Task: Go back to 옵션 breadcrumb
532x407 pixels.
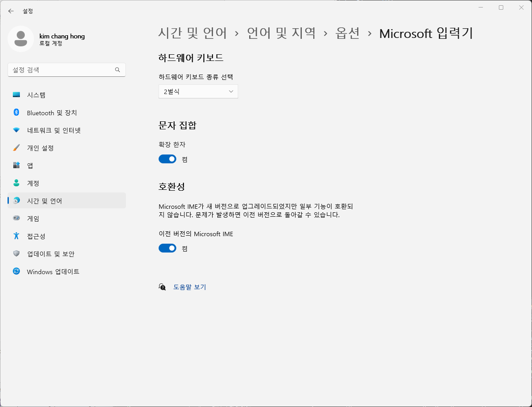Action: (348, 33)
